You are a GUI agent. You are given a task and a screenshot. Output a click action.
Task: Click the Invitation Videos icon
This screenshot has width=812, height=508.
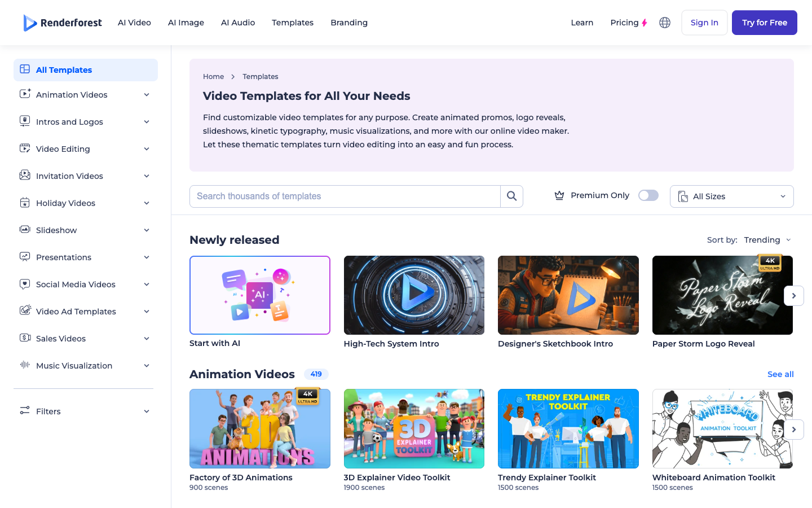[25, 176]
